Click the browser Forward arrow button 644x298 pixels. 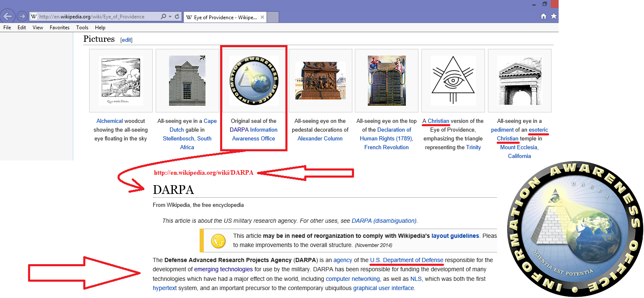22,16
